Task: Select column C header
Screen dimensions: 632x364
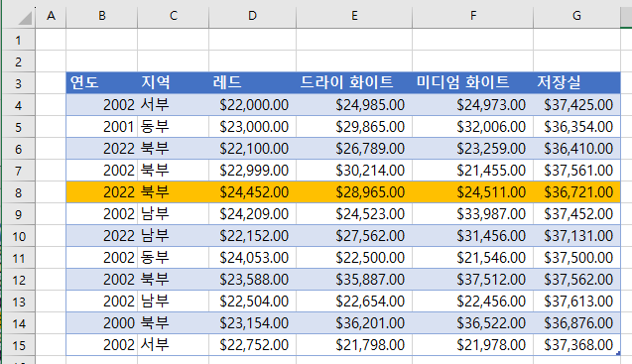Action: tap(174, 16)
